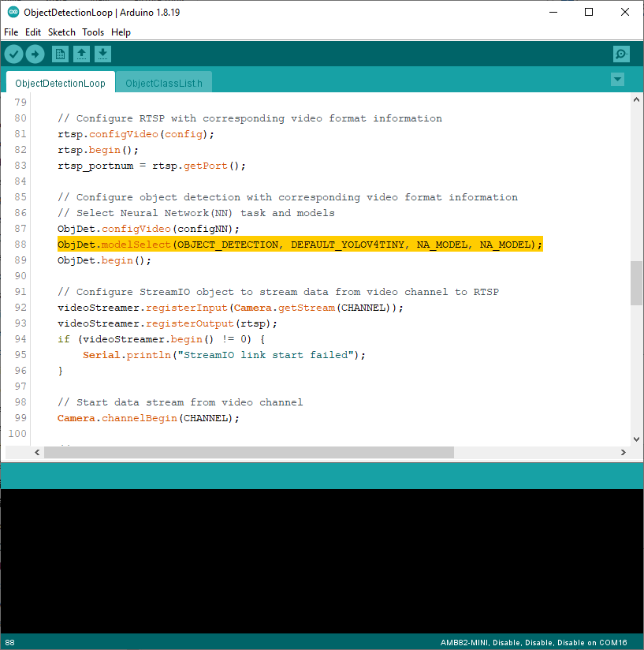This screenshot has width=644, height=650.
Task: Click the Save sketch down-arrow icon
Action: (x=103, y=54)
